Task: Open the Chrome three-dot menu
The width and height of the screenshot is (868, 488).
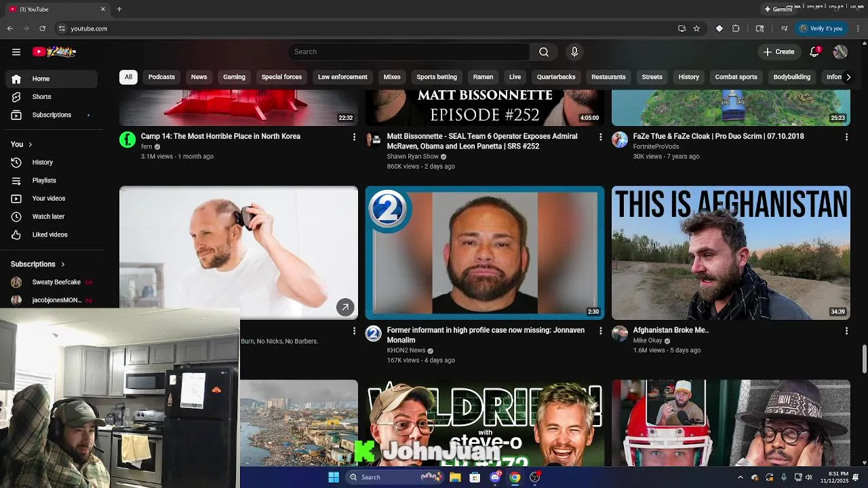Action: [858, 28]
